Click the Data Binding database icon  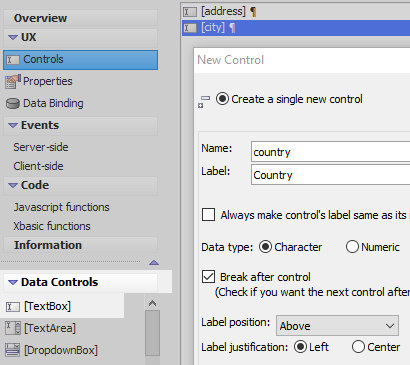pyautogui.click(x=13, y=104)
